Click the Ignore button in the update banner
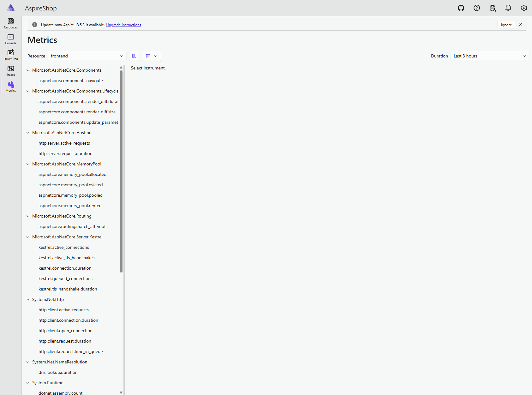 point(506,25)
